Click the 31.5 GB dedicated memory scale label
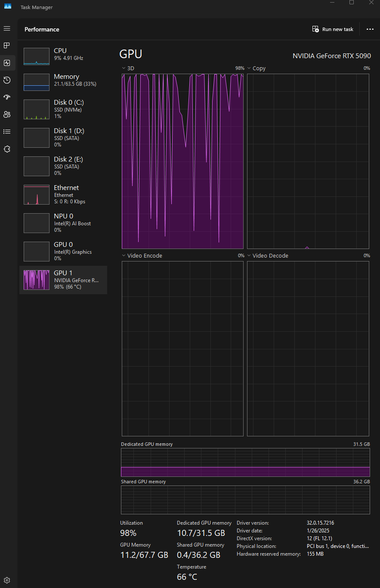The height and width of the screenshot is (588, 380). click(x=362, y=444)
